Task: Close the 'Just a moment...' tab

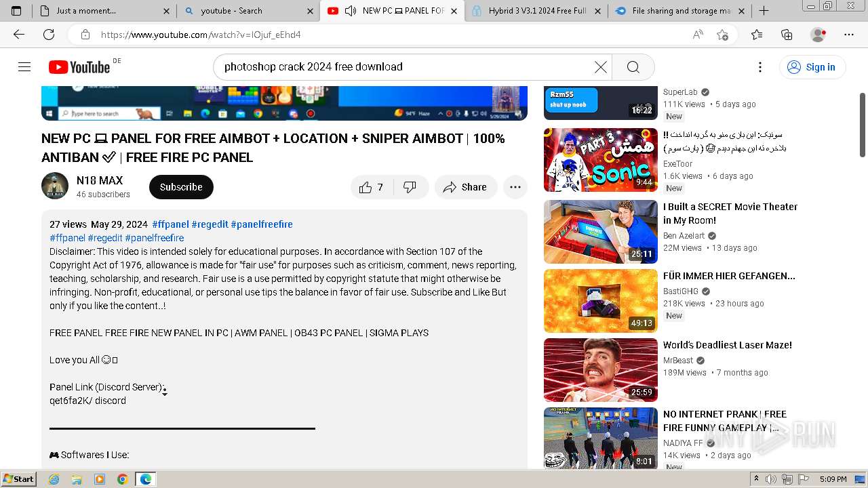Action: tap(167, 11)
